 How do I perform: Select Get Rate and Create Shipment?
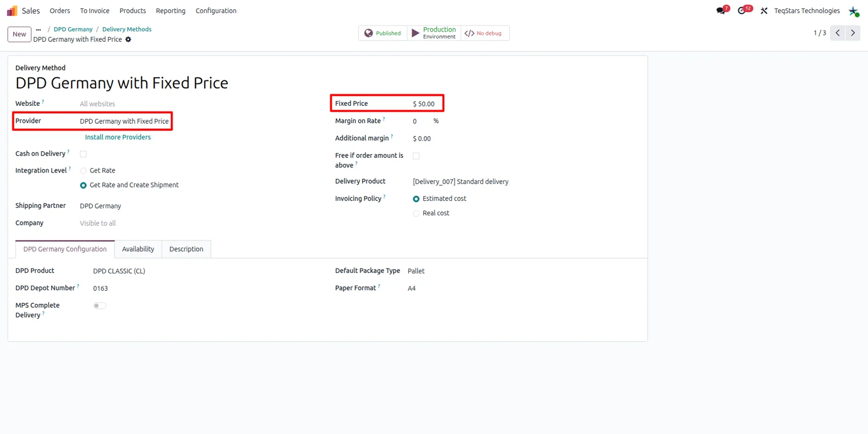click(84, 186)
